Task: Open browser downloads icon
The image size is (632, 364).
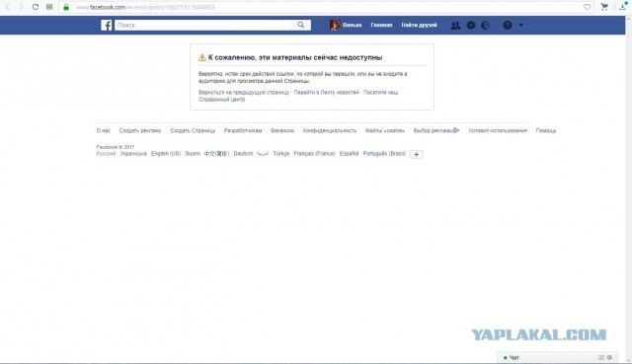Action: click(x=623, y=6)
